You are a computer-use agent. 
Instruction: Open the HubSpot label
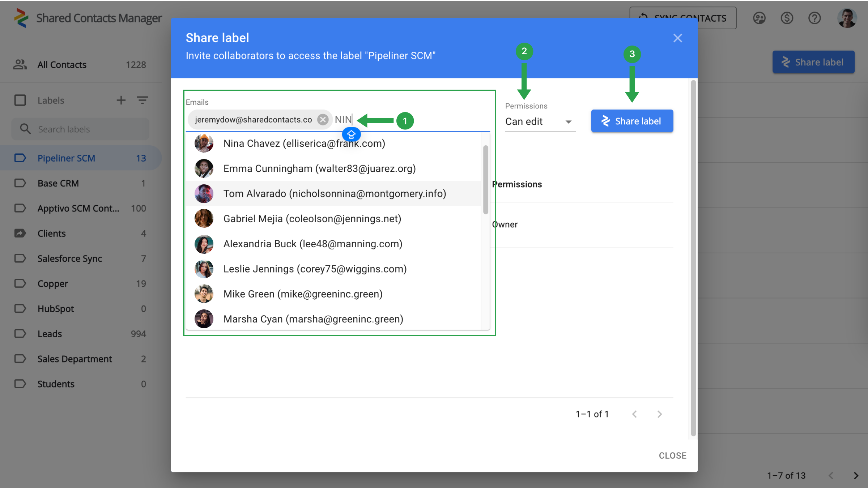pos(80,308)
